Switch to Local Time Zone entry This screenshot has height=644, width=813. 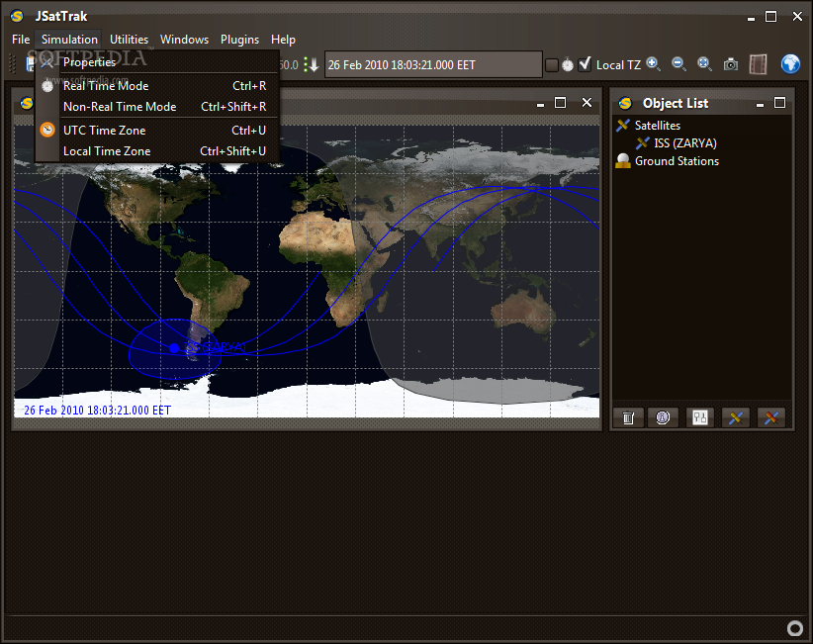pyautogui.click(x=157, y=151)
